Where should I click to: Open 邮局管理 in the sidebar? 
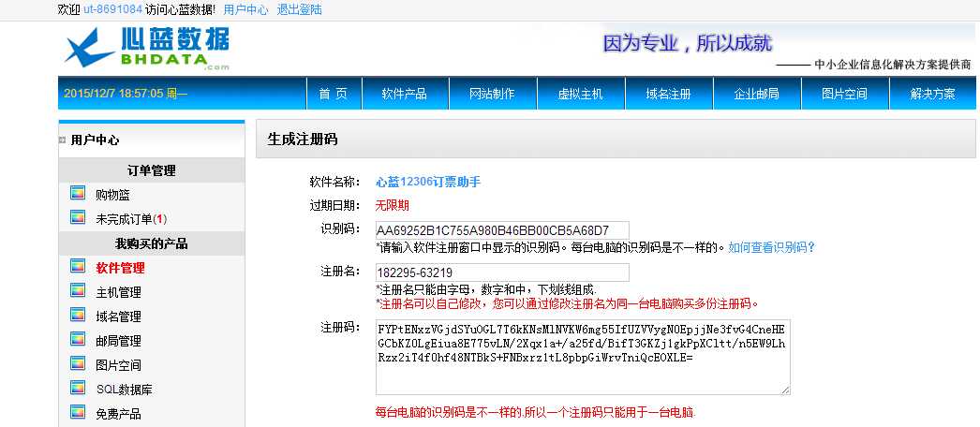point(119,341)
